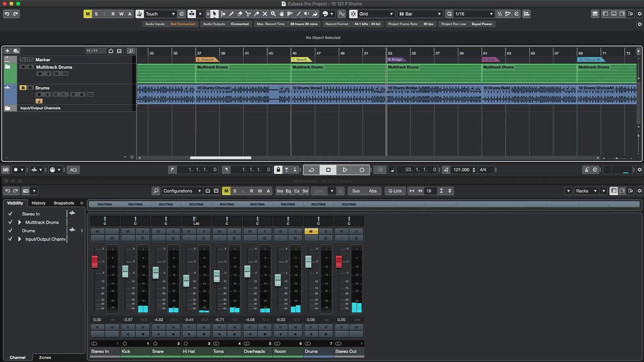The image size is (644, 362).
Task: Toggle the Snap on/off icon
Action: (x=353, y=14)
